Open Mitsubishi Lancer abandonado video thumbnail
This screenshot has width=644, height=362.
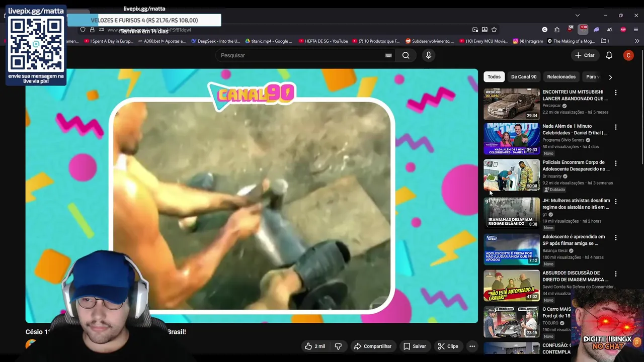coord(512,104)
